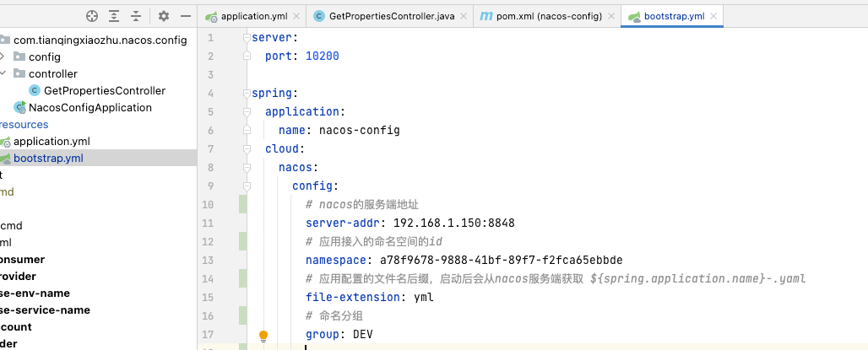Click the NacosConfigApplication Spring Boot icon

(x=19, y=107)
